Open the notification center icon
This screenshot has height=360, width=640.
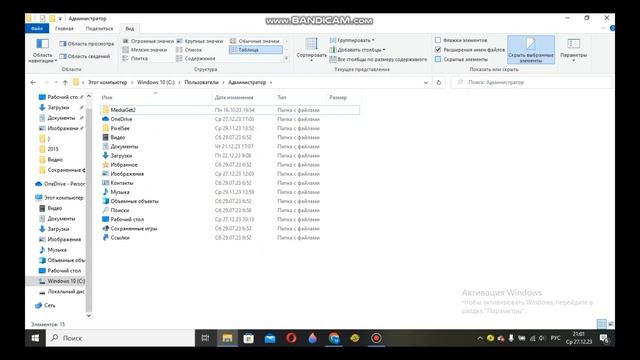[x=604, y=338]
